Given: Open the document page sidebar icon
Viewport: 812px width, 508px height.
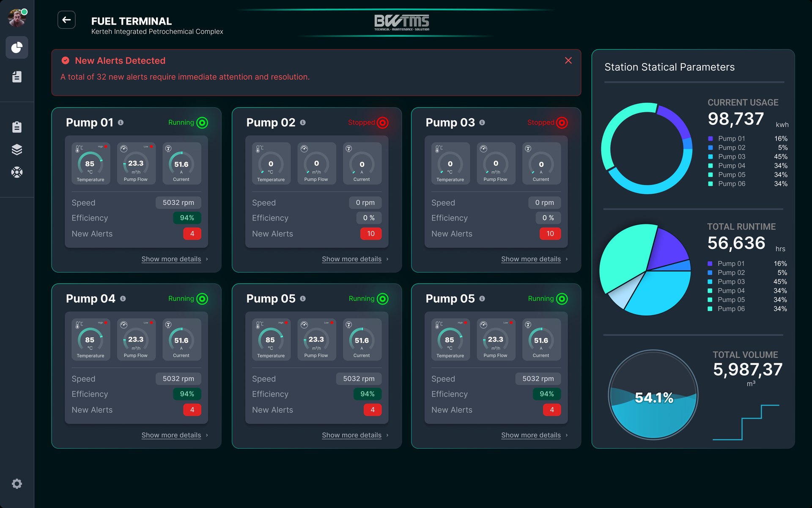Looking at the screenshot, I should (17, 77).
